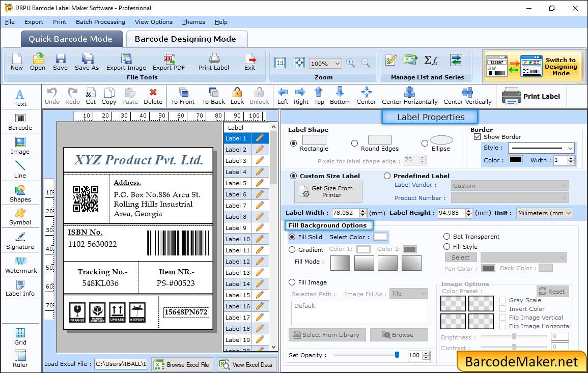Open the File menu
Viewport: 588px width, 373px height.
tap(10, 22)
